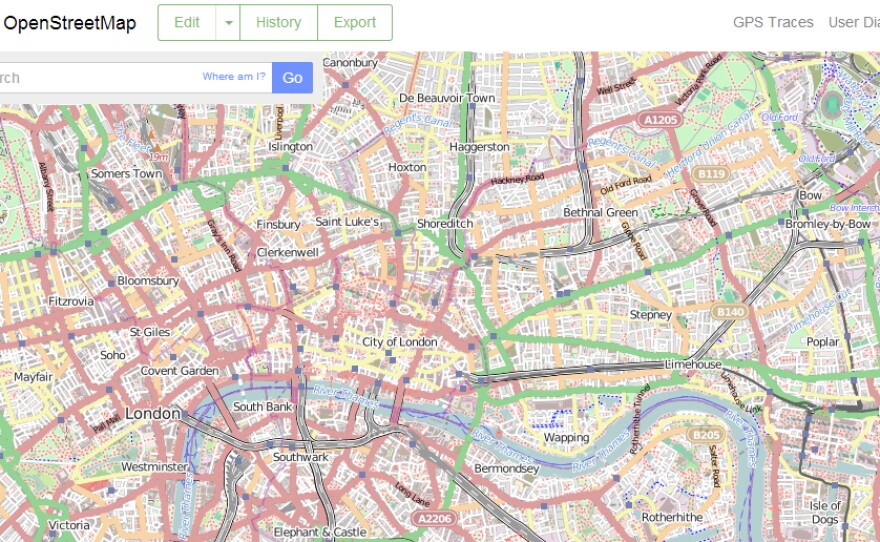
Task: Click the 'Canonbury' map label
Action: [350, 63]
